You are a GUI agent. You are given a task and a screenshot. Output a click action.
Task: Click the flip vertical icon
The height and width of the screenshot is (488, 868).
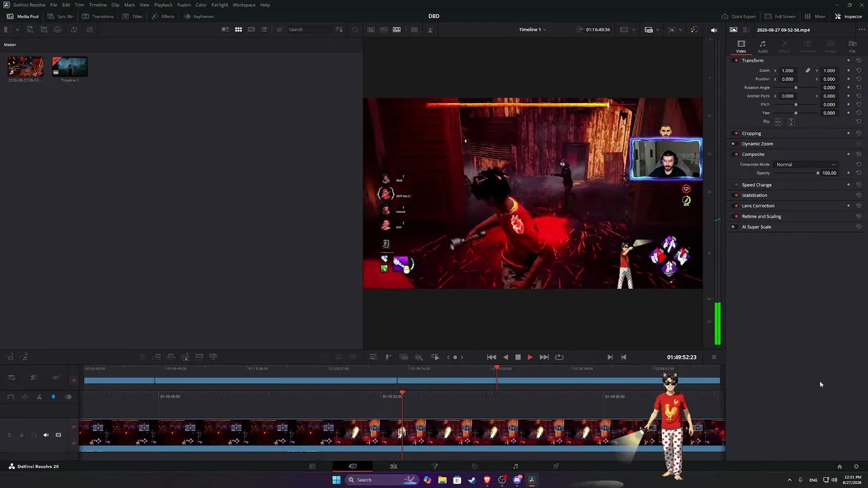click(791, 122)
